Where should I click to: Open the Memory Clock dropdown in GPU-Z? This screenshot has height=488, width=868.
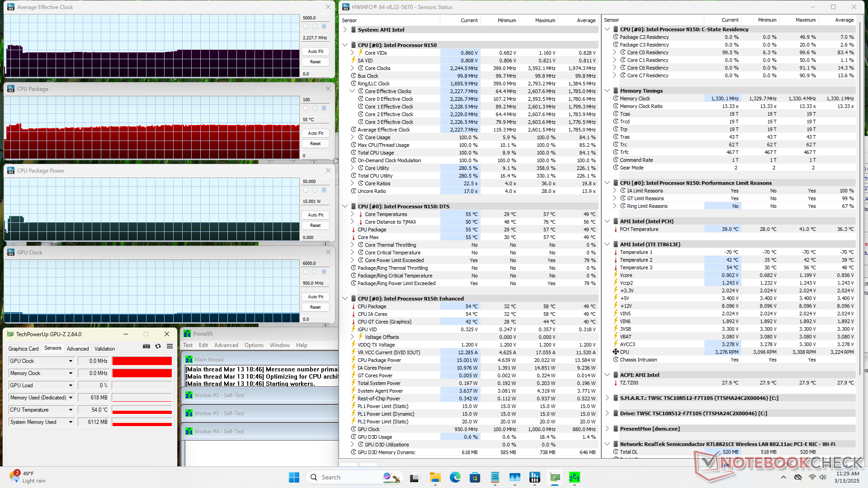(71, 373)
